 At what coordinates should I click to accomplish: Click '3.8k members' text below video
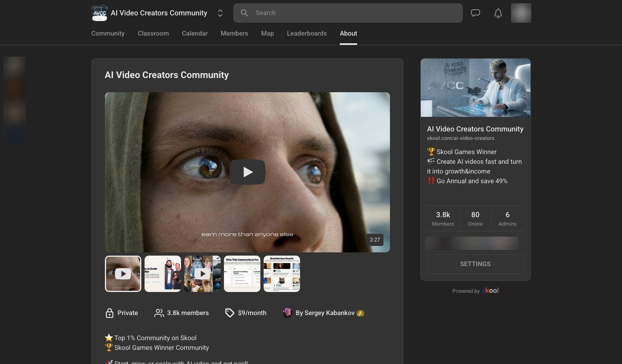188,313
